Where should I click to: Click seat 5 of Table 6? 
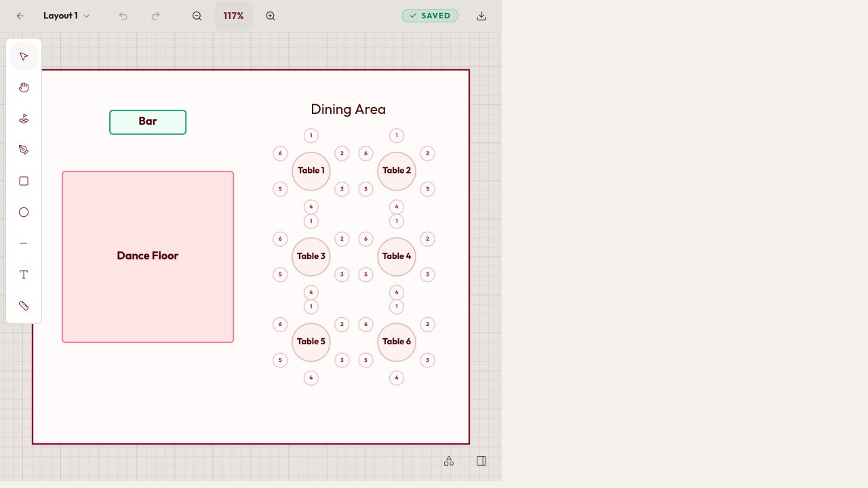pos(366,360)
